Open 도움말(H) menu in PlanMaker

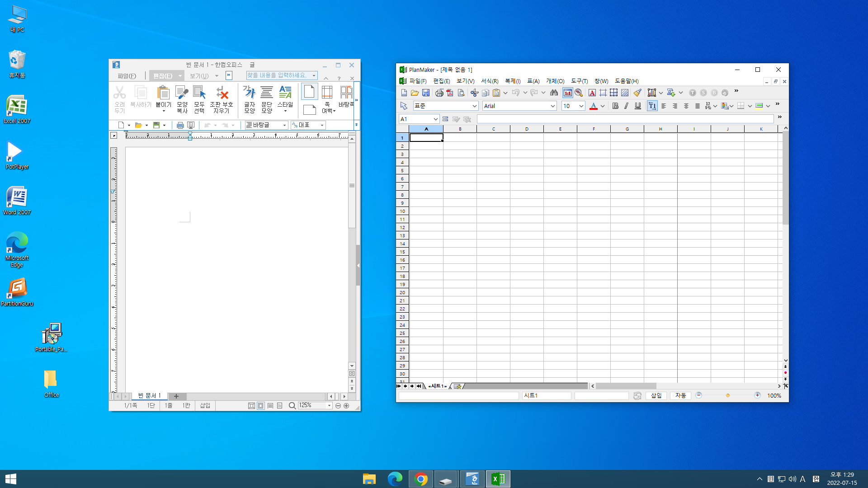tap(627, 81)
